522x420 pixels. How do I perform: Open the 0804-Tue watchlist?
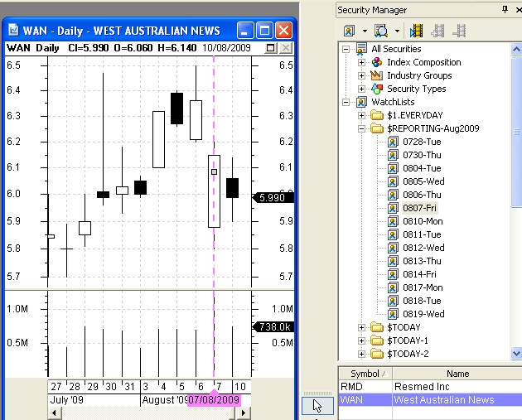click(422, 168)
